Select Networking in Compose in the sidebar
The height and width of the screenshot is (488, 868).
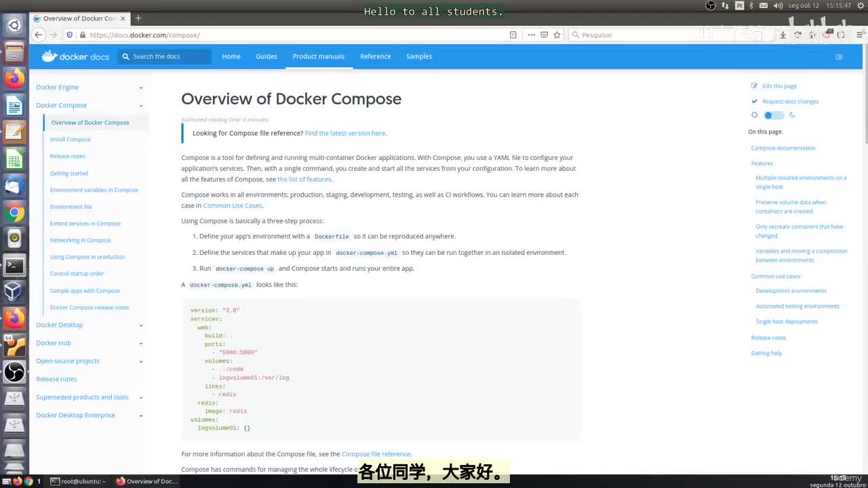80,240
